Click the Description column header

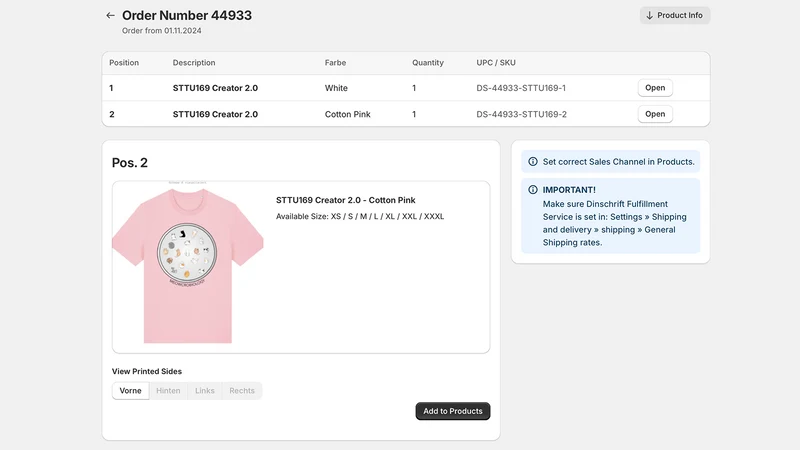point(194,63)
